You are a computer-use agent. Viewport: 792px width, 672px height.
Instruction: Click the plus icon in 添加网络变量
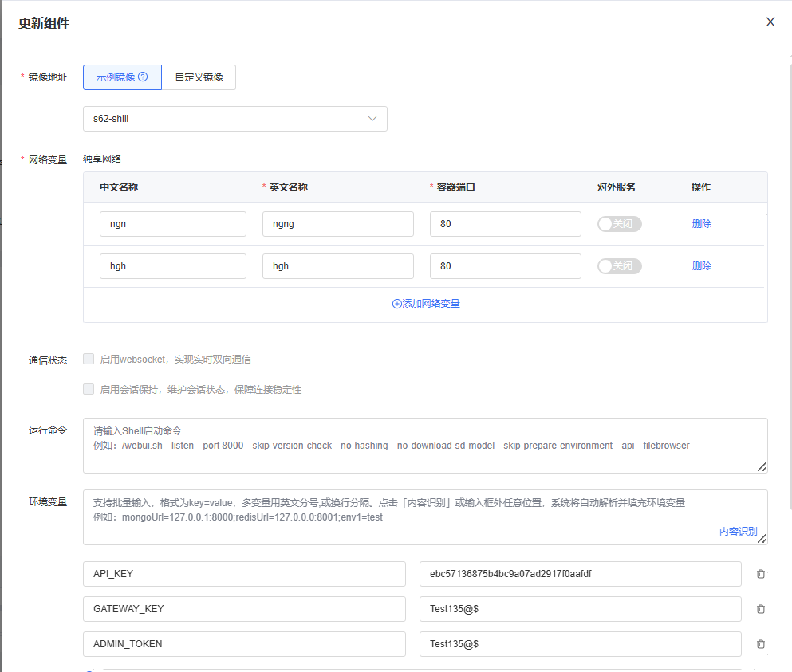coord(396,304)
